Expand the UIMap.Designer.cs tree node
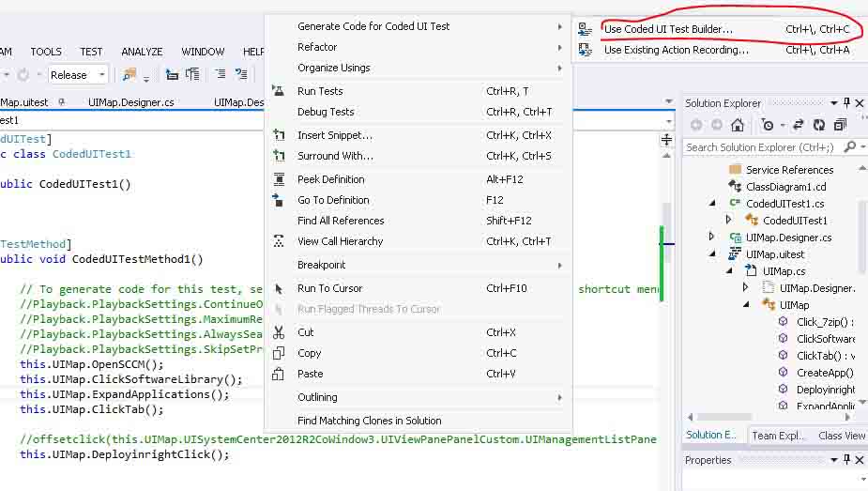This screenshot has width=868, height=491. (712, 238)
